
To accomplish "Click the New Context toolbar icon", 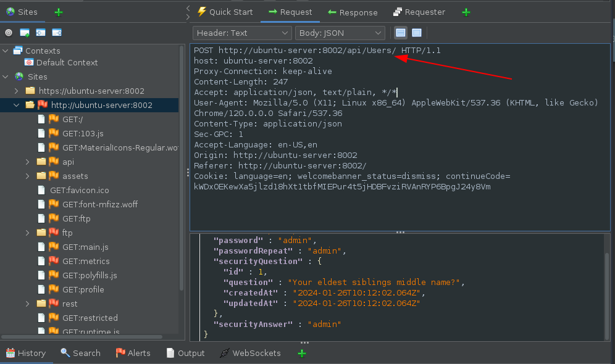I will click(25, 33).
